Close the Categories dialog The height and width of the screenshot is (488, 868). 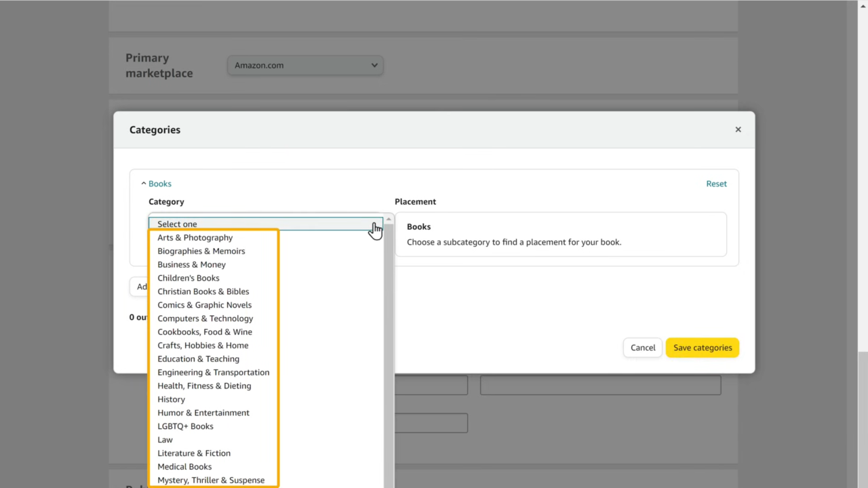[x=738, y=129]
